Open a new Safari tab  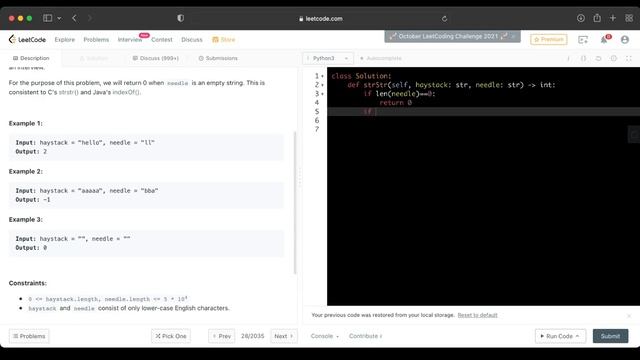pyautogui.click(x=613, y=18)
